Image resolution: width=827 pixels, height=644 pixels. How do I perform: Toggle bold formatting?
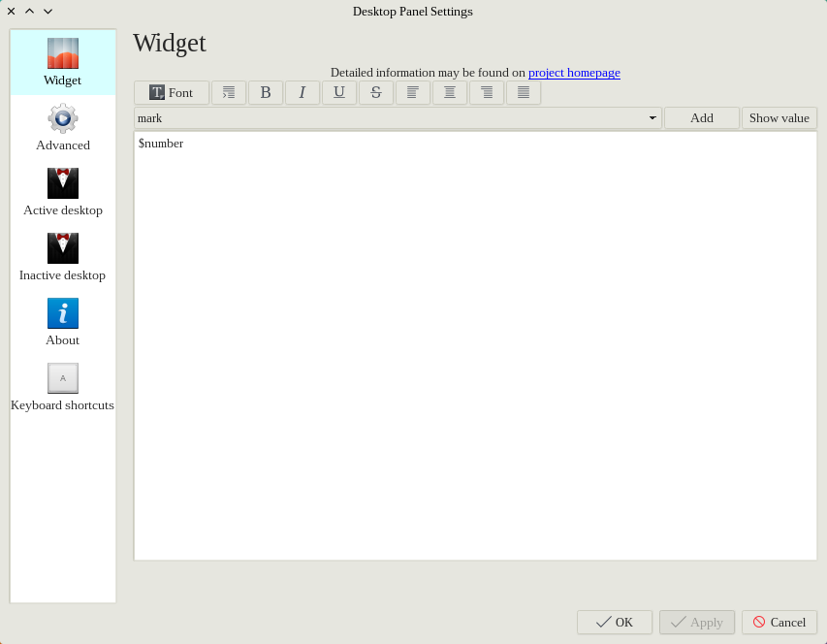[266, 93]
